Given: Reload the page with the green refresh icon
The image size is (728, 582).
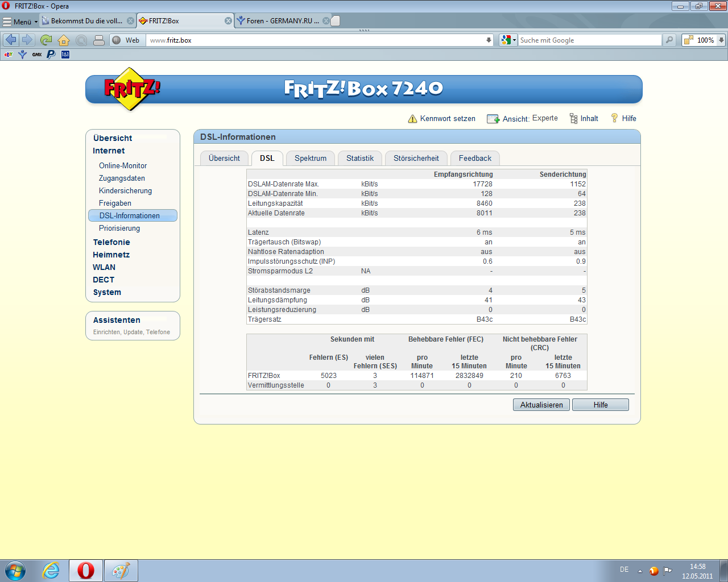Looking at the screenshot, I should click(46, 40).
